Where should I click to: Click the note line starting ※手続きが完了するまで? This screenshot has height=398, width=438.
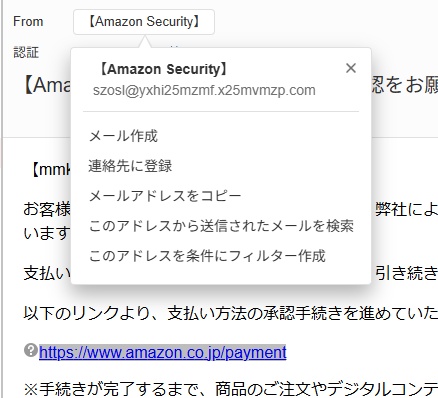[x=231, y=389]
